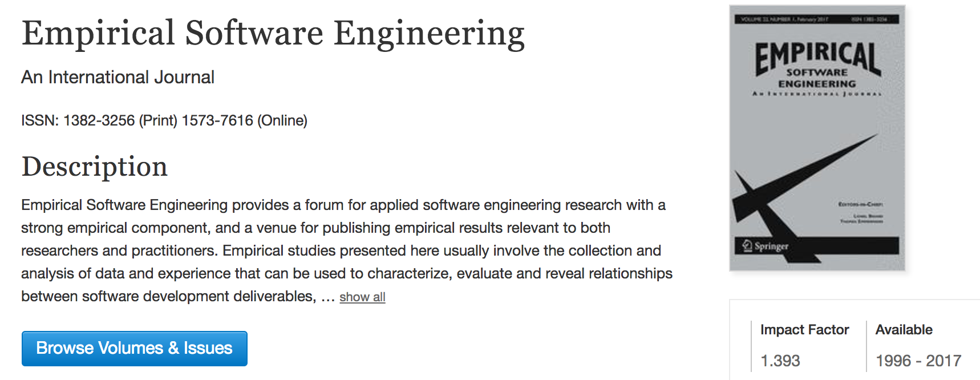Image resolution: width=980 pixels, height=380 pixels.
Task: Click the online ISSN number 1573-7616
Action: pos(217,120)
